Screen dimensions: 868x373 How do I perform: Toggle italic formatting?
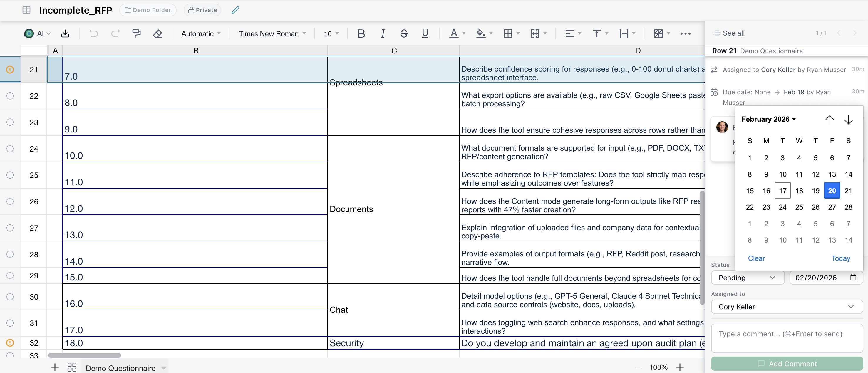click(x=383, y=33)
